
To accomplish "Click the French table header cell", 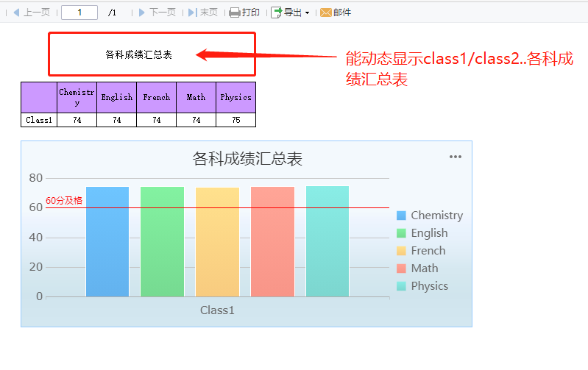I will pos(156,98).
